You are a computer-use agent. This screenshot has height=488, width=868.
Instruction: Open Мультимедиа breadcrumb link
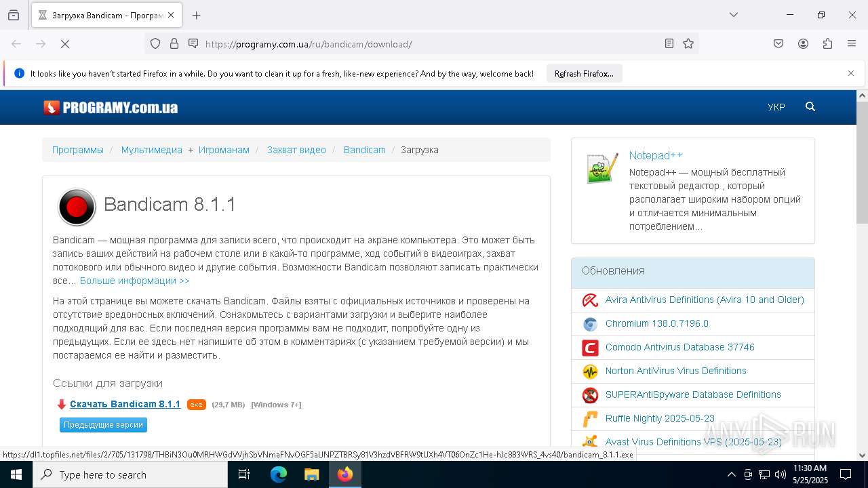pyautogui.click(x=152, y=150)
